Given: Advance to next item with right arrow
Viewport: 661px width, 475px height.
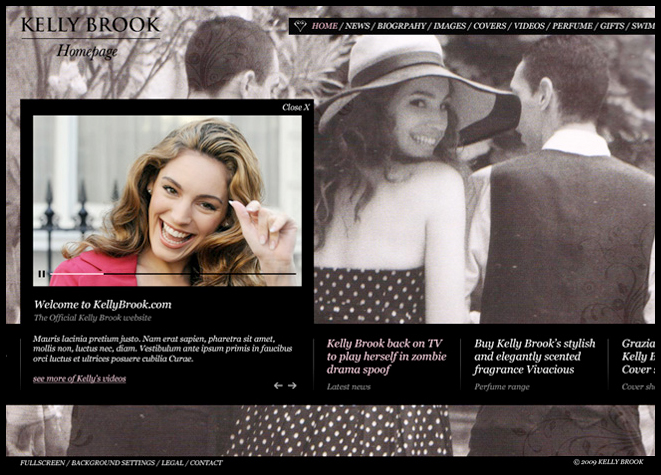Looking at the screenshot, I should 292,385.
